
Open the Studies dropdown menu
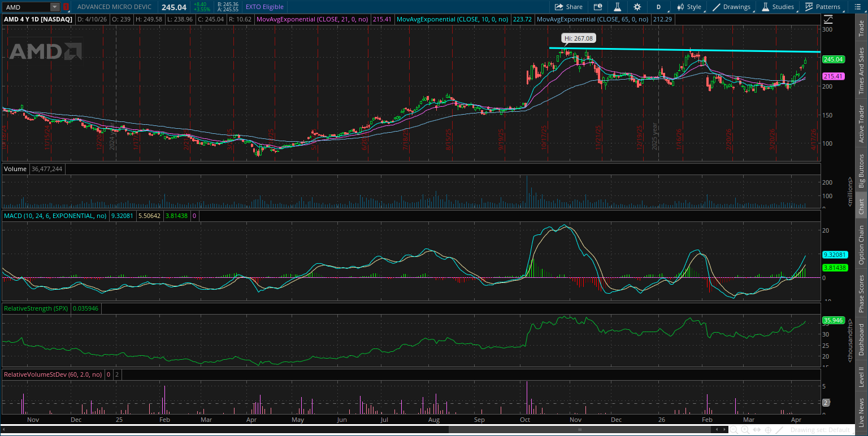[x=778, y=7]
